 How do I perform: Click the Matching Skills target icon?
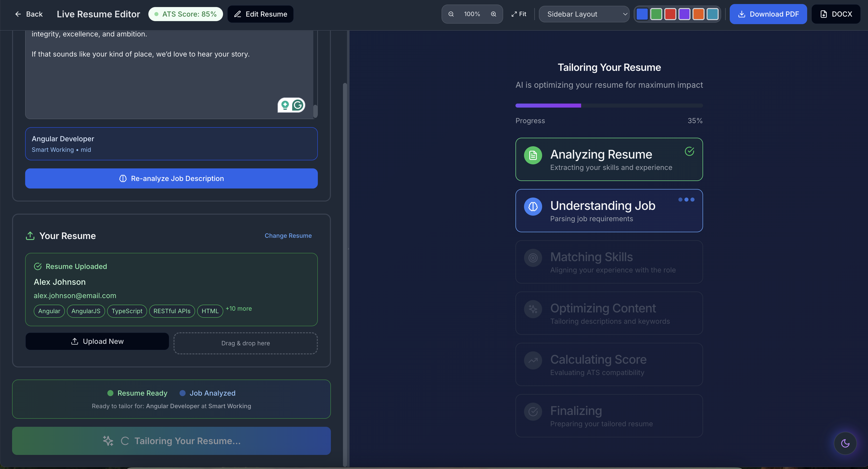(533, 258)
